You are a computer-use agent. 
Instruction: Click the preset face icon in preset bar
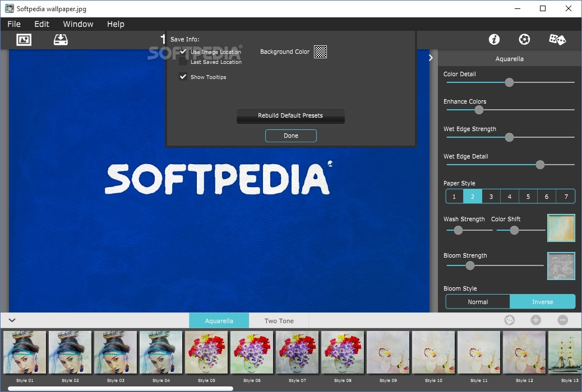(x=509, y=320)
